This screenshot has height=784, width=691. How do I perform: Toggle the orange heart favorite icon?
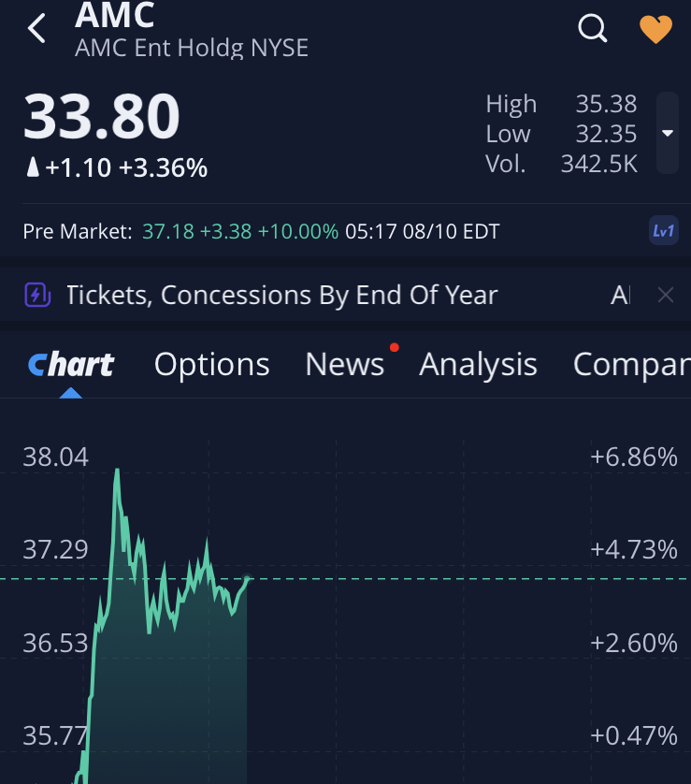(x=655, y=29)
